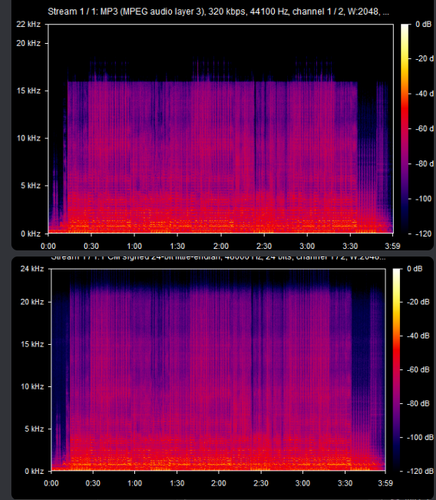436x500 pixels.
Task: Click "10 kHz" label on the MP3 spectrogram axis
Action: pyautogui.click(x=28, y=138)
